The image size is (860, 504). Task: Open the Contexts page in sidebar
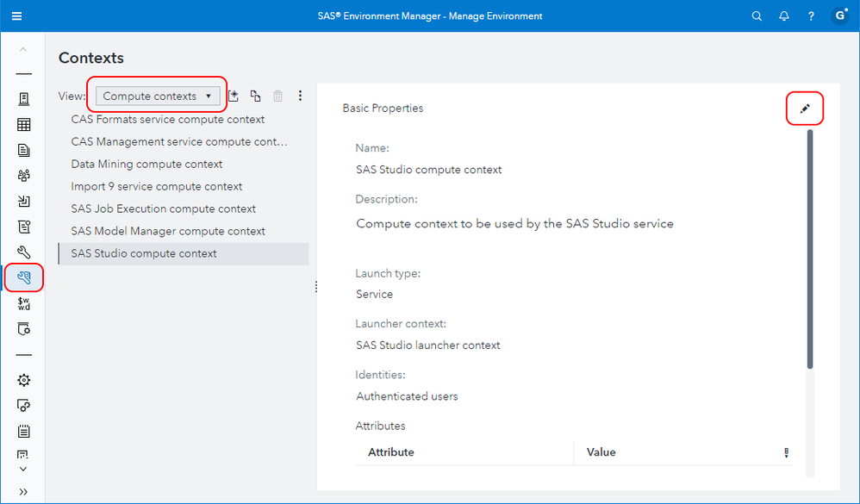(x=24, y=277)
